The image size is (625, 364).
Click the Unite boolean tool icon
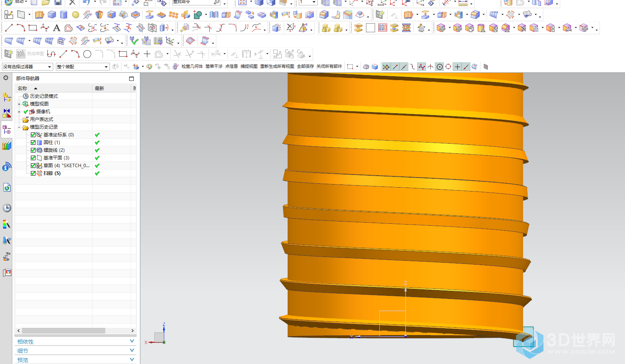point(197,15)
